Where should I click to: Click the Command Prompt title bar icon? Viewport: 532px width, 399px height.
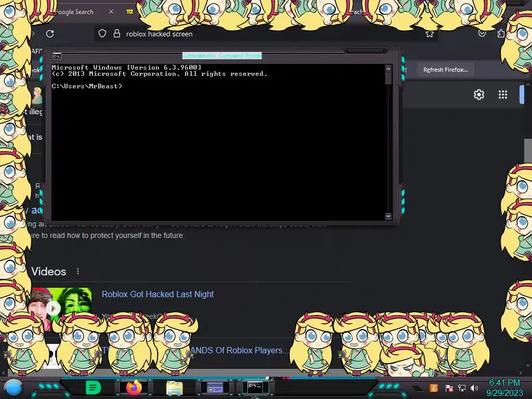click(57, 56)
